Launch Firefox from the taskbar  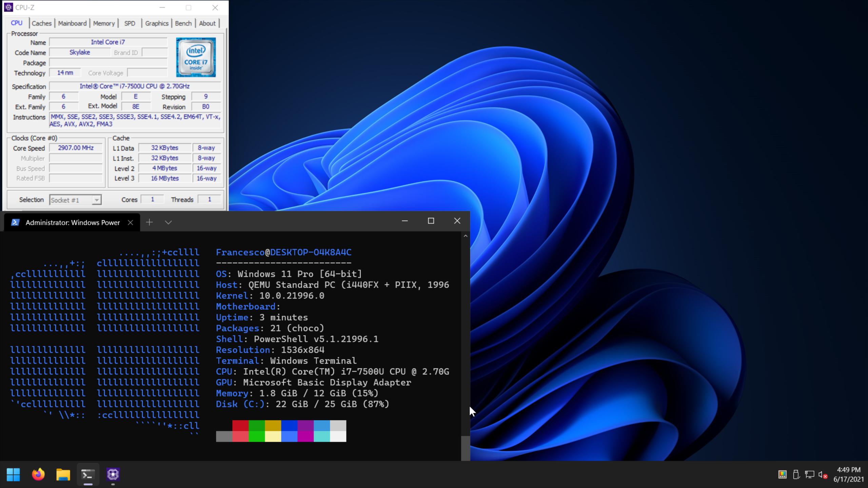click(38, 474)
